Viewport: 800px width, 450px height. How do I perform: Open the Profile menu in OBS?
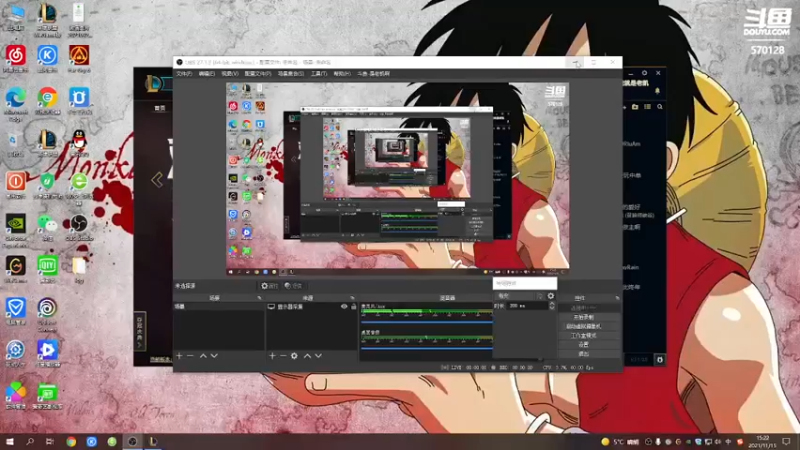[x=258, y=74]
